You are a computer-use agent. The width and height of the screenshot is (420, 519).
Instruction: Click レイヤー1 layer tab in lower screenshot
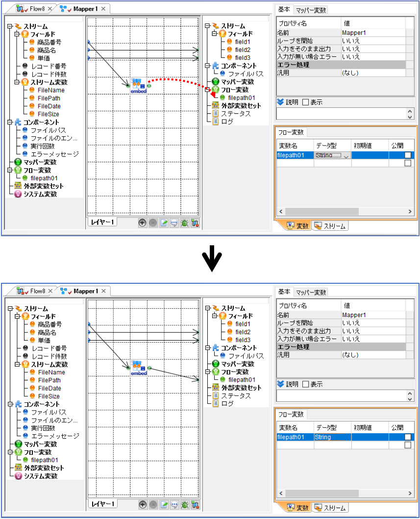(x=102, y=504)
